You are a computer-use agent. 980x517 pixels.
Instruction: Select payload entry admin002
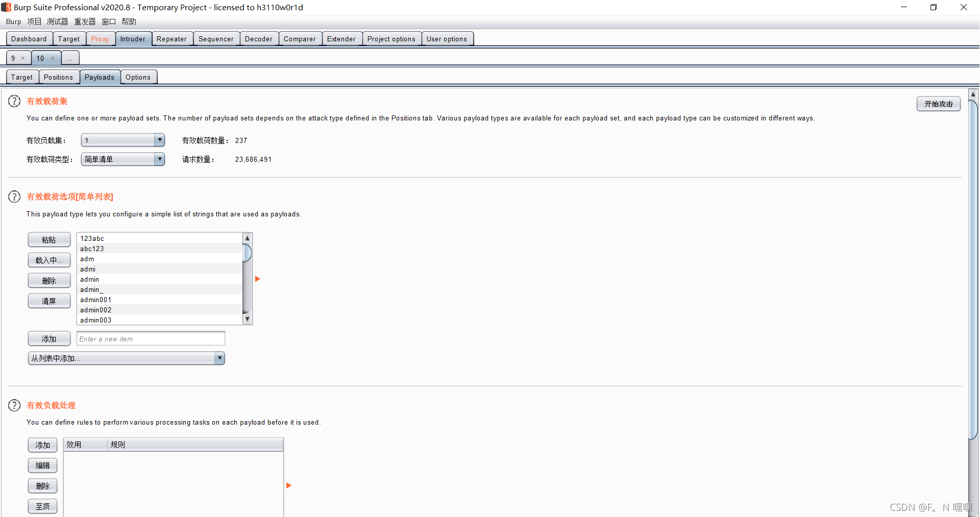tap(160, 310)
